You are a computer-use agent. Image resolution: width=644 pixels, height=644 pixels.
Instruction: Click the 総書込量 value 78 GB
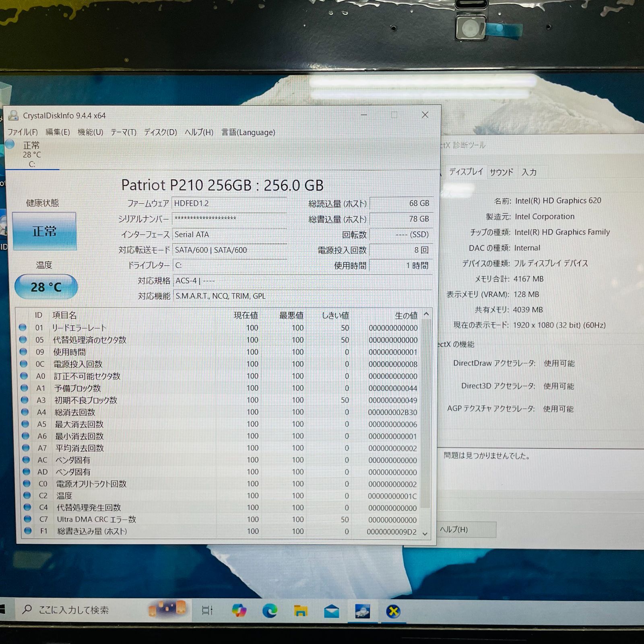point(401,219)
